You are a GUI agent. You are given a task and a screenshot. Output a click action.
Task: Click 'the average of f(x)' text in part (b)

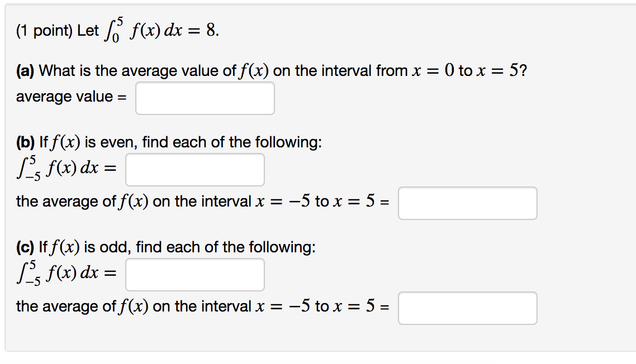(x=82, y=202)
